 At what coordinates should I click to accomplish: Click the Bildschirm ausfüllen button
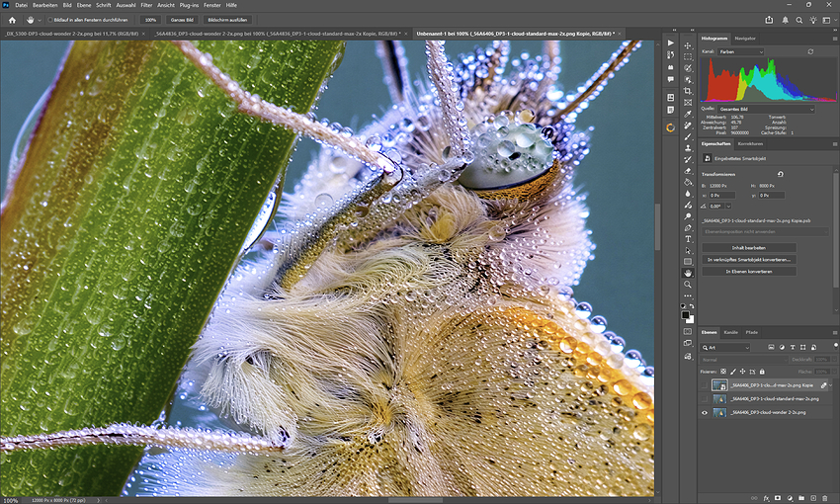click(x=227, y=20)
